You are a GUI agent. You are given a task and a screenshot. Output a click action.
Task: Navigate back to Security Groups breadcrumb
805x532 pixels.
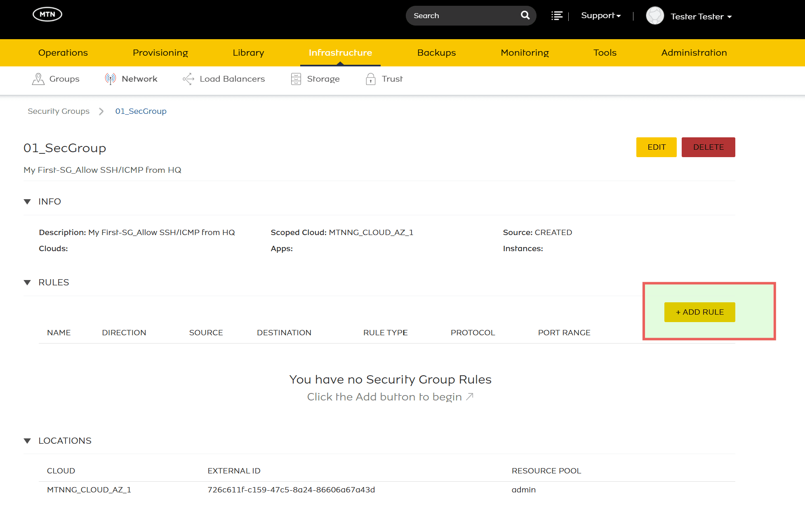coord(59,111)
